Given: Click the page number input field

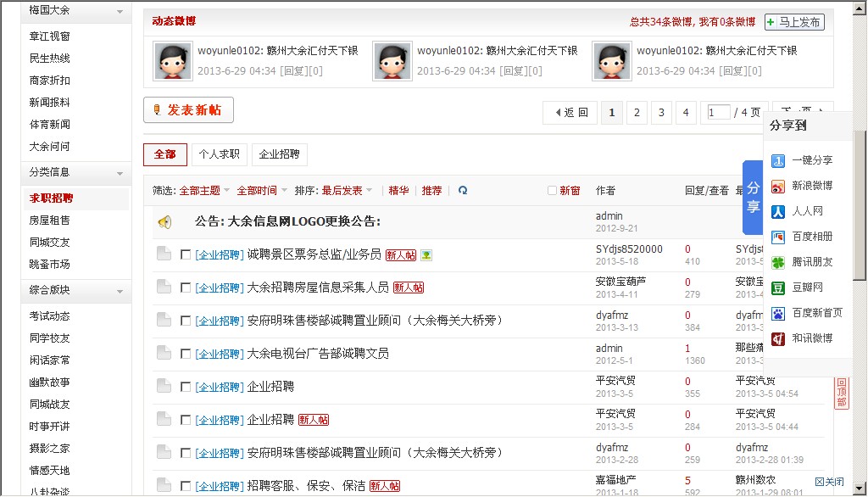Looking at the screenshot, I should (x=719, y=113).
